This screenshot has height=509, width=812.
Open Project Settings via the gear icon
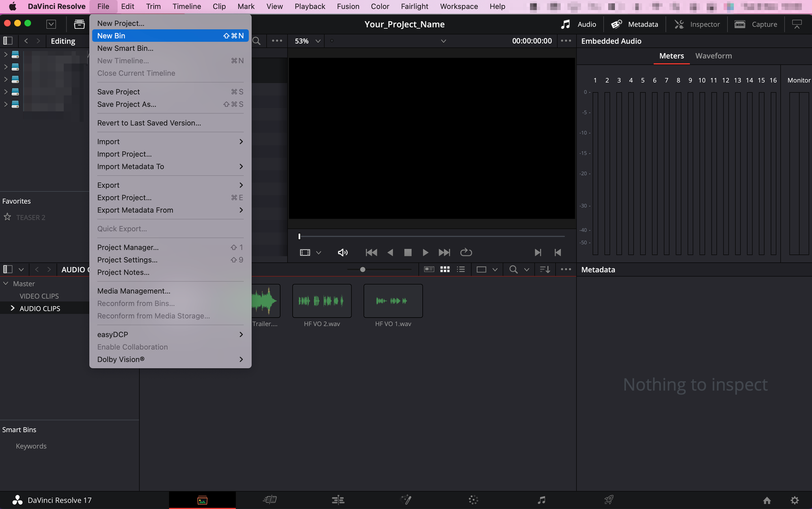(795, 500)
